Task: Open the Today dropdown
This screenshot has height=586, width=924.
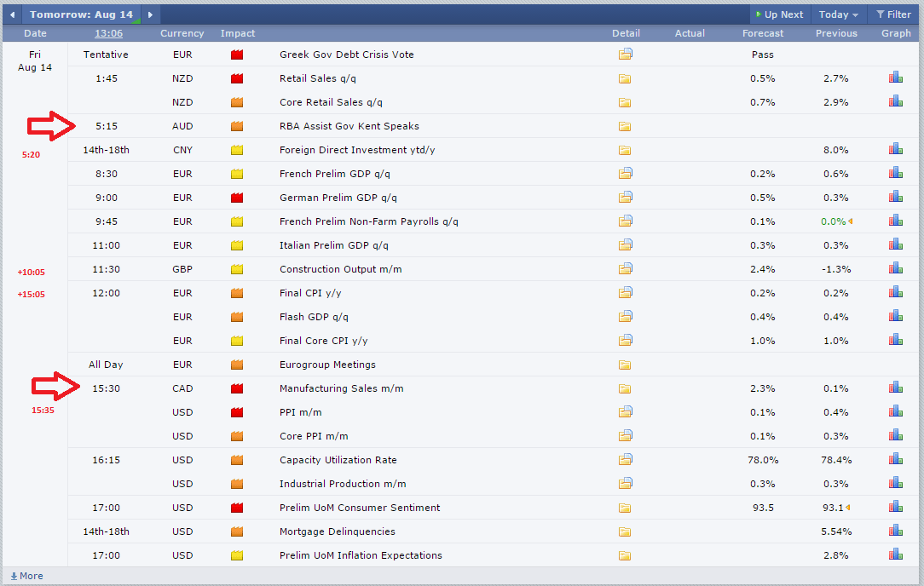Action: pos(838,14)
